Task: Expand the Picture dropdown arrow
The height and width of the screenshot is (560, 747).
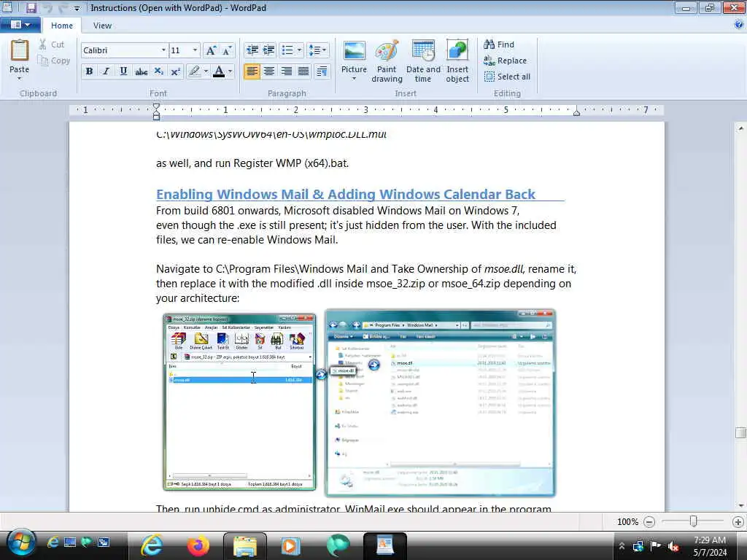Action: pyautogui.click(x=354, y=79)
